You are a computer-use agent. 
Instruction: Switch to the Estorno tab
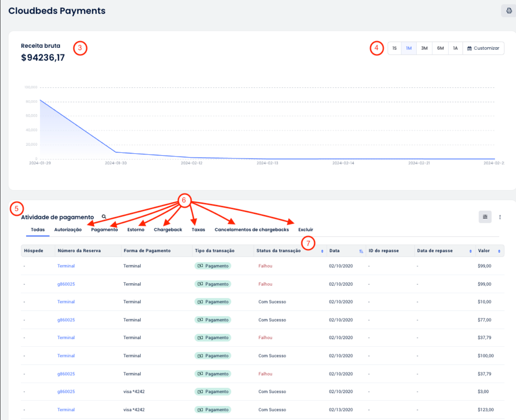tap(136, 230)
